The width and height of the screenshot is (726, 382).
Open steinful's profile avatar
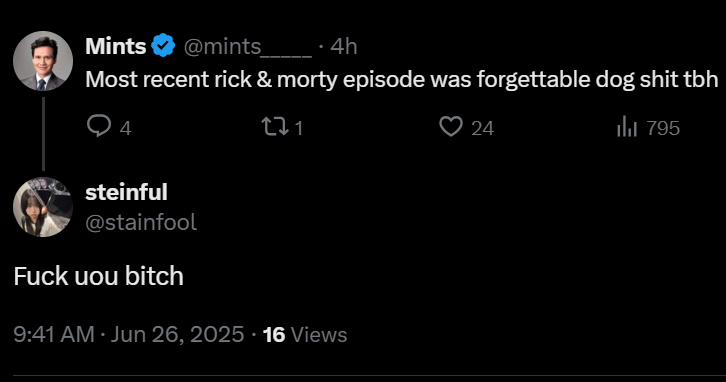[43, 207]
